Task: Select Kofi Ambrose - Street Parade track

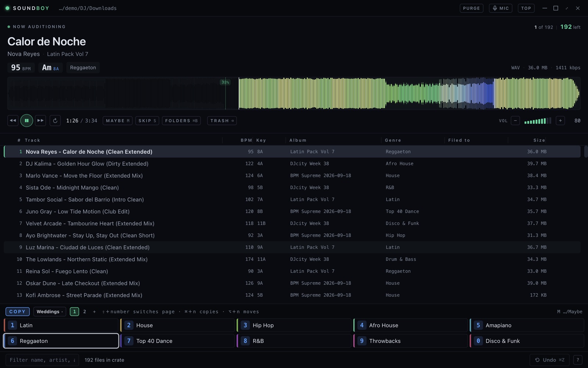Action: point(292,295)
